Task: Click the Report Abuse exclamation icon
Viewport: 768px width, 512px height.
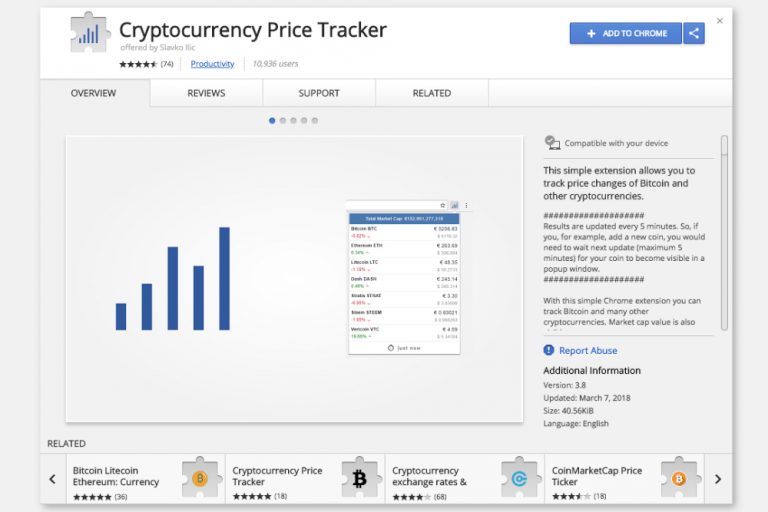Action: [x=549, y=350]
